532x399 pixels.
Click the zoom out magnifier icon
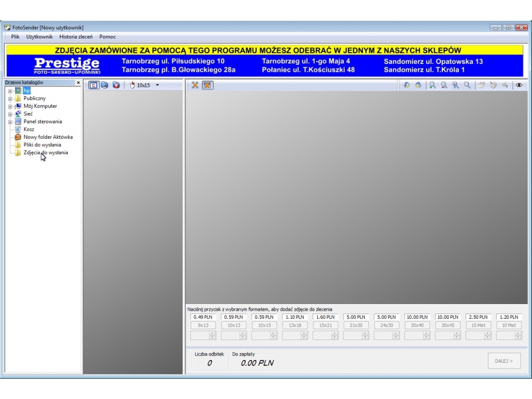[x=444, y=86]
